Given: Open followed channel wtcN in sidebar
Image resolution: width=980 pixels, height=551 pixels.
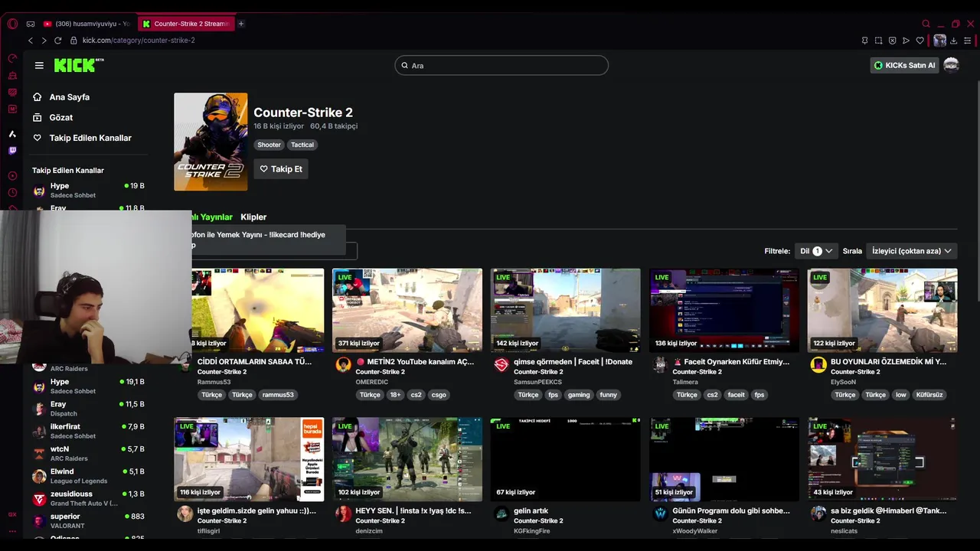Looking at the screenshot, I should pos(88,453).
